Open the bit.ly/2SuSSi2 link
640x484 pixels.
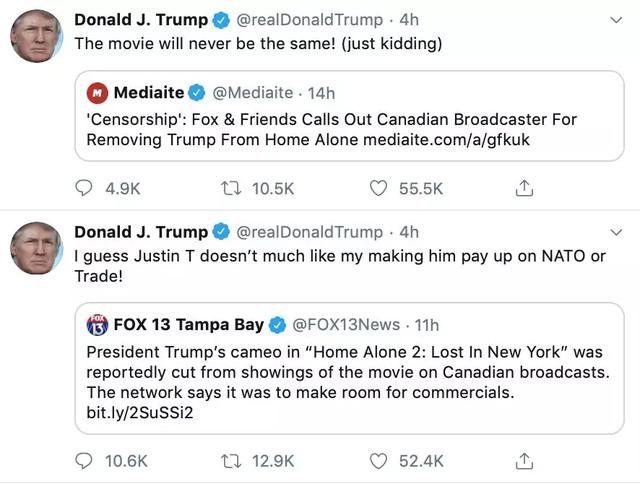tap(139, 413)
